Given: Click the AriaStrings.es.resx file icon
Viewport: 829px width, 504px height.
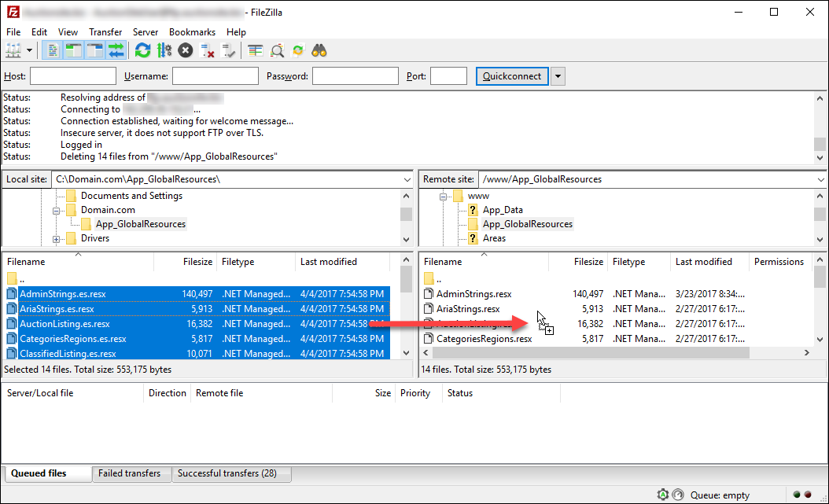Looking at the screenshot, I should click(x=12, y=308).
